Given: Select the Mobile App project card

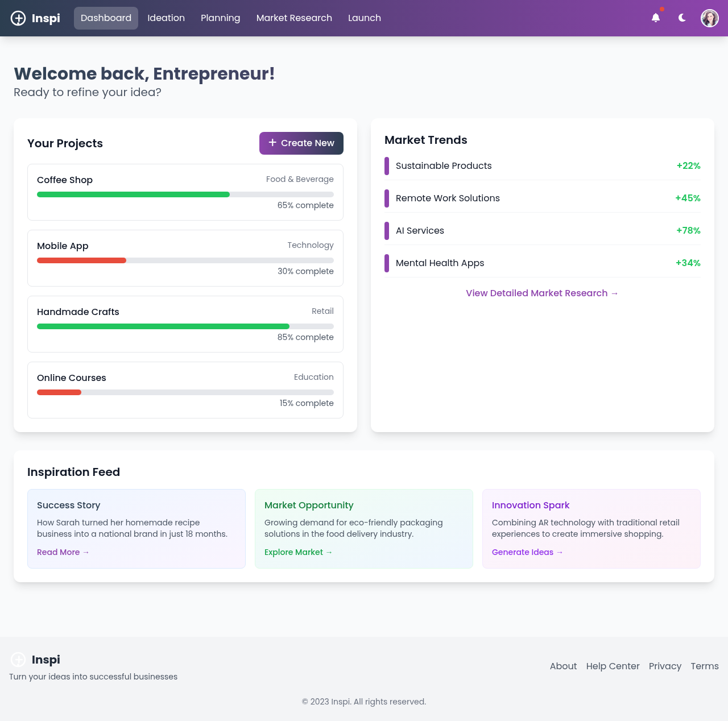Looking at the screenshot, I should click(185, 258).
